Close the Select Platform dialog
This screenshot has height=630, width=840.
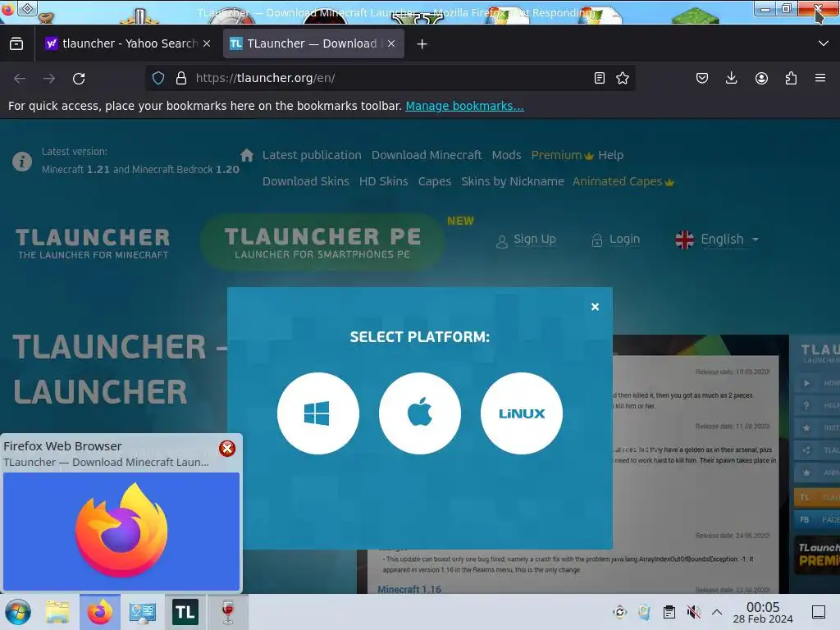[x=595, y=307]
